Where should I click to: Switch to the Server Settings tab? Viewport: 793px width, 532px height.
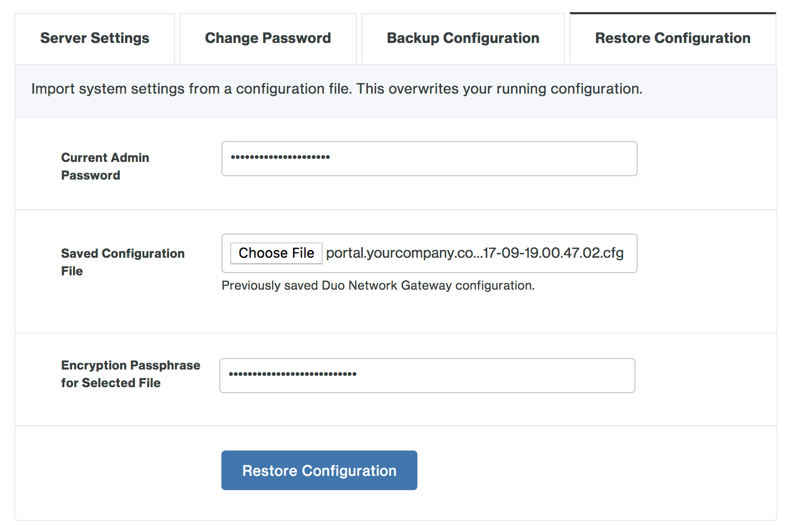94,38
